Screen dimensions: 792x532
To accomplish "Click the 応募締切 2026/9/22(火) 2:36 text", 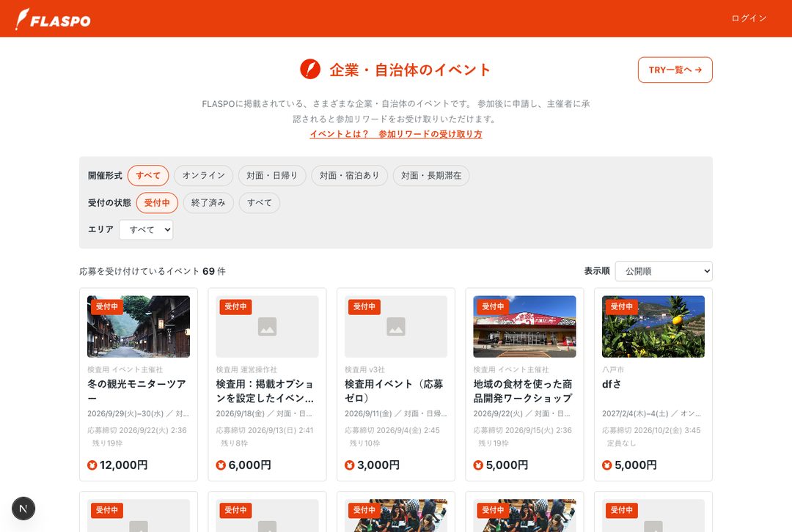I will (137, 431).
